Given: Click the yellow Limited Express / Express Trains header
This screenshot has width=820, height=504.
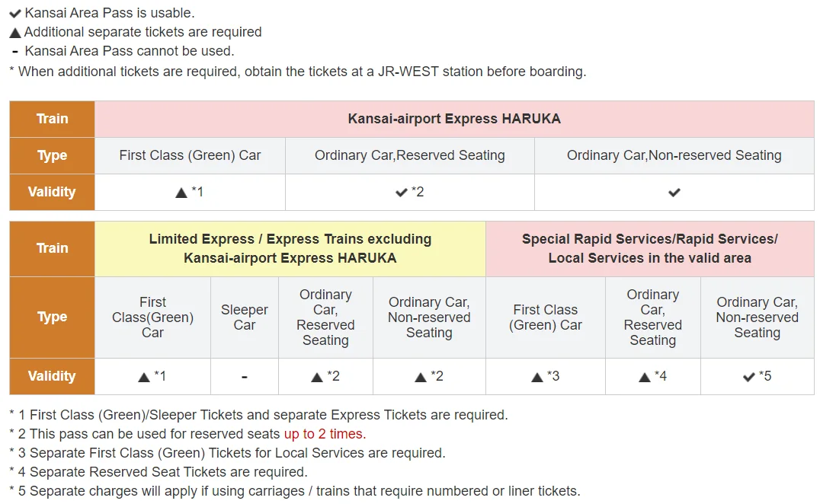Looking at the screenshot, I should tap(290, 248).
